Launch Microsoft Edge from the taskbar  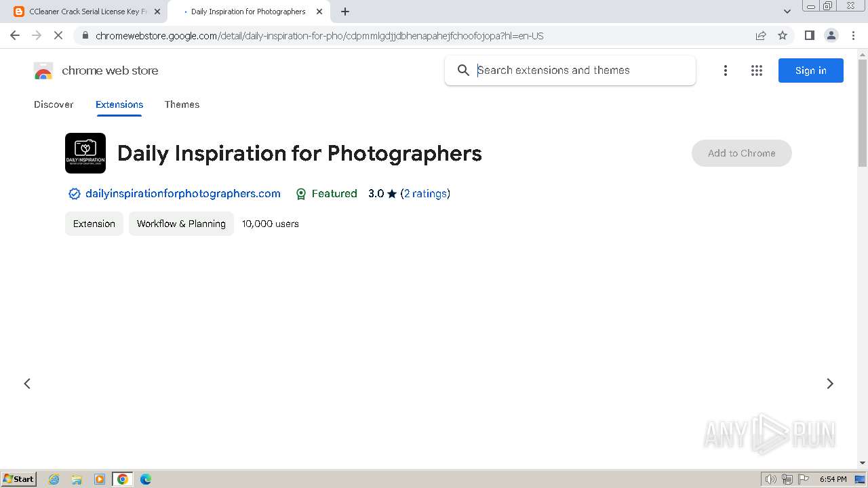coord(146,479)
